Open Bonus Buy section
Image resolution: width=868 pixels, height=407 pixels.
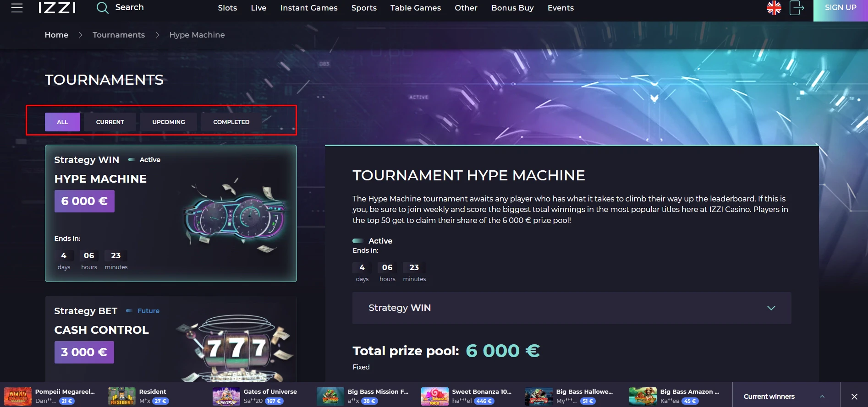(x=512, y=8)
